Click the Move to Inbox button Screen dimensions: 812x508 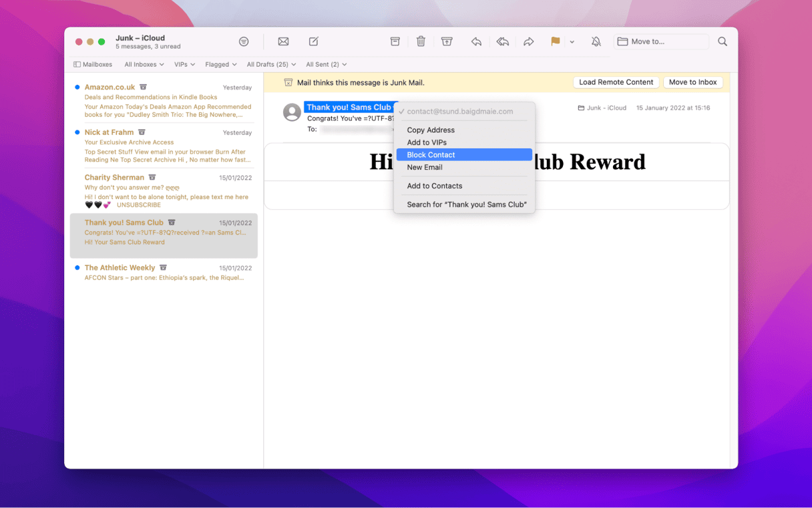692,82
